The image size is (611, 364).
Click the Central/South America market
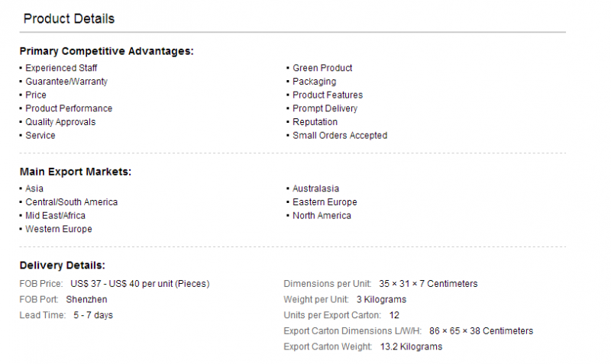72,202
